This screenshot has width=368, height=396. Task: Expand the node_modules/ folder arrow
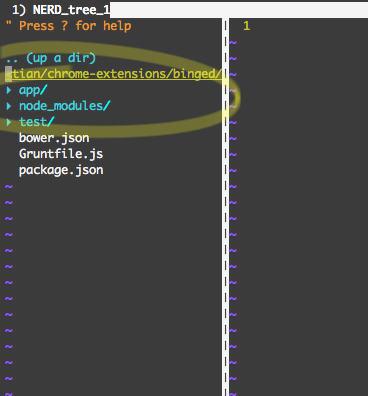[x=9, y=106]
